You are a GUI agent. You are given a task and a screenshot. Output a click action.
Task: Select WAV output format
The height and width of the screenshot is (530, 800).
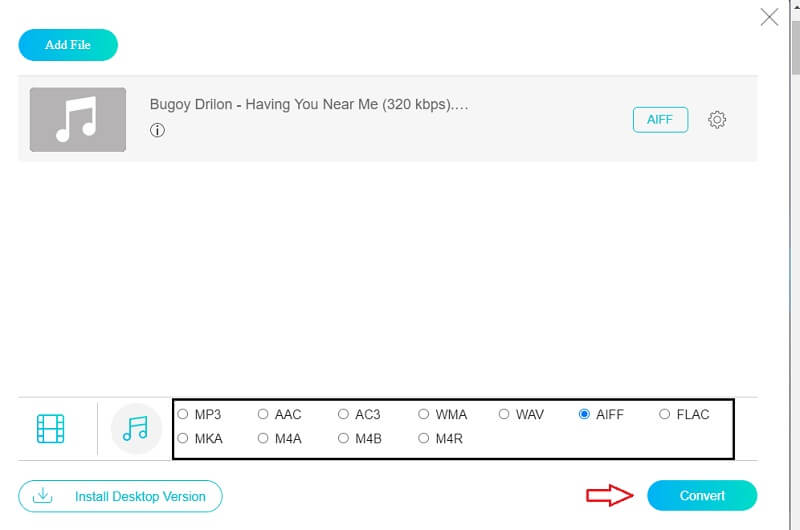504,414
